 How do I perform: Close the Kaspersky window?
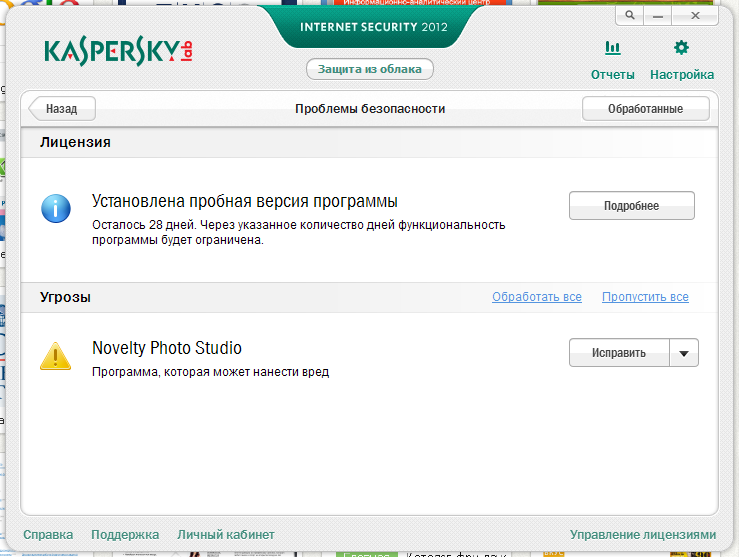point(695,16)
